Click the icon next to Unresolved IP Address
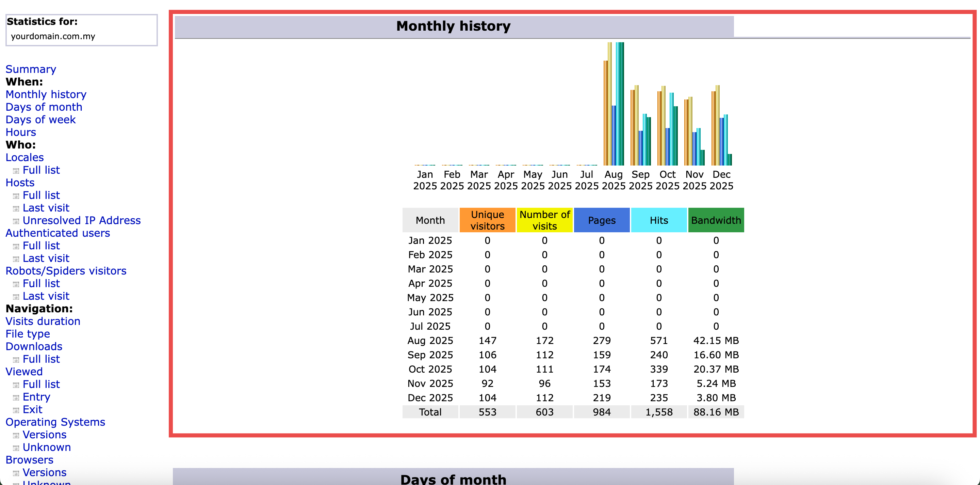 [16, 221]
